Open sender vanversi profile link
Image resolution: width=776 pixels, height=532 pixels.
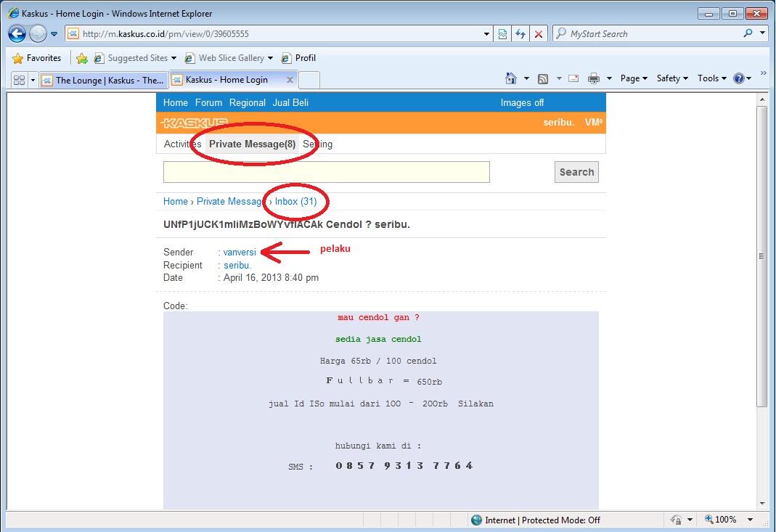click(240, 252)
